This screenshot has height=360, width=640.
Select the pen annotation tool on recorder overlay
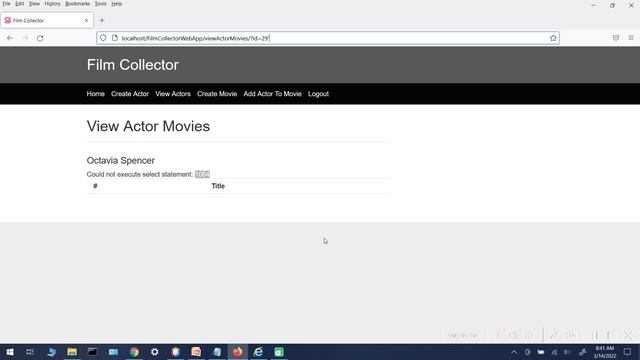point(554,335)
